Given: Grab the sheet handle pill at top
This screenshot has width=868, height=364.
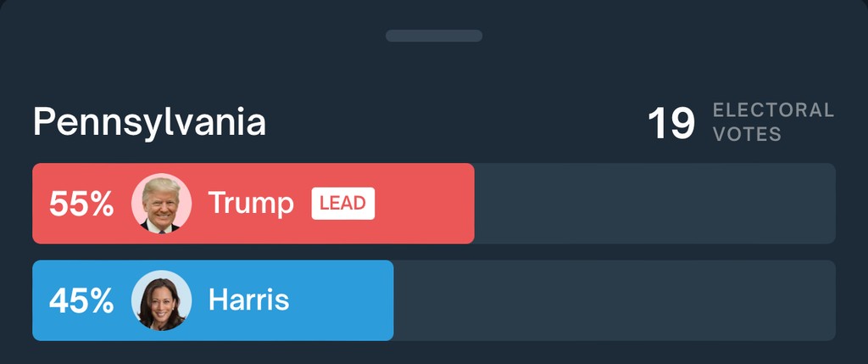Looking at the screenshot, I should pyautogui.click(x=434, y=36).
